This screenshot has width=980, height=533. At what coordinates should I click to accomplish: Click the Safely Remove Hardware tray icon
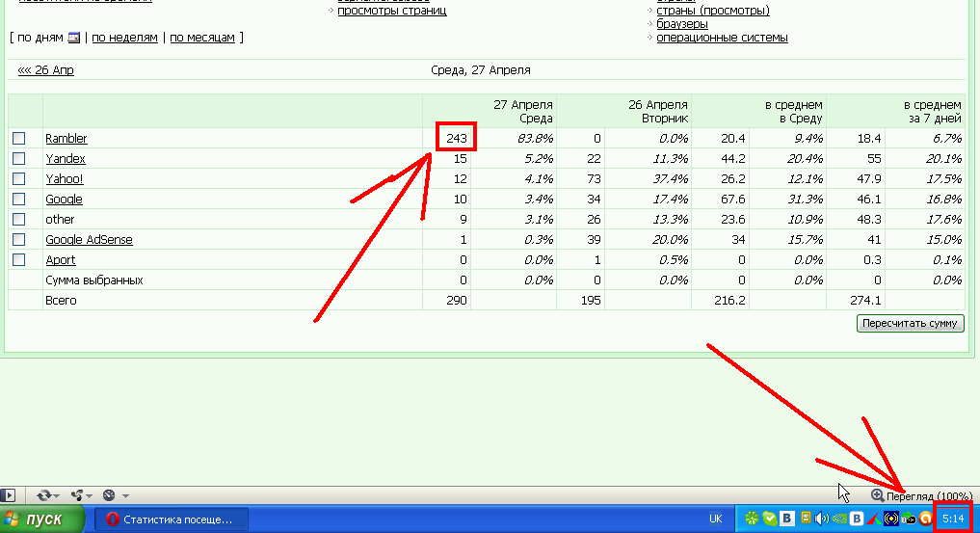[908, 519]
